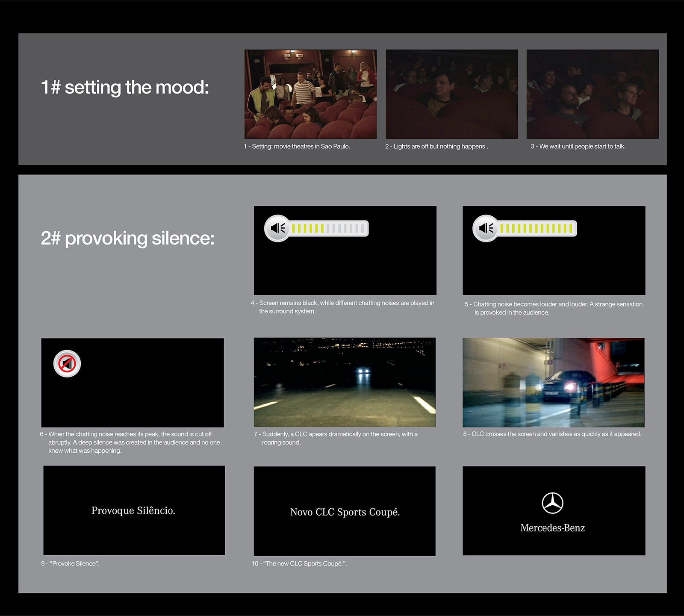This screenshot has width=684, height=616.
Task: Click the speaker icon in frame 4
Action: [277, 228]
